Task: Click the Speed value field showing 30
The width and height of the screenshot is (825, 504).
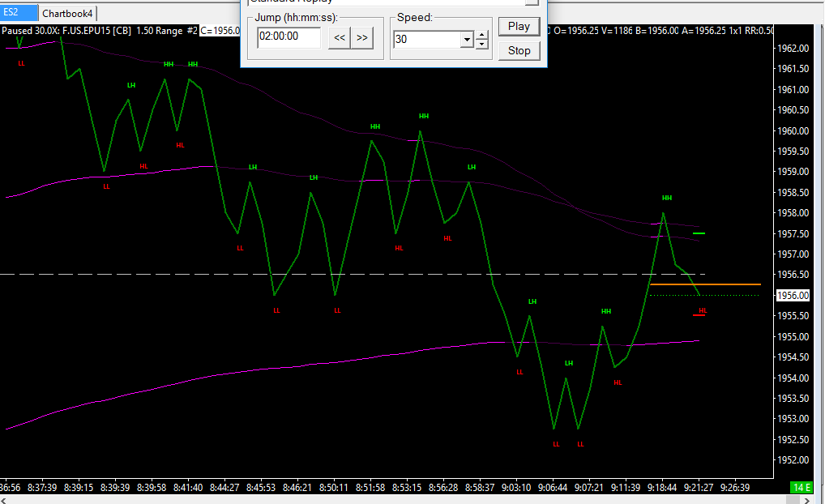Action: pos(427,40)
